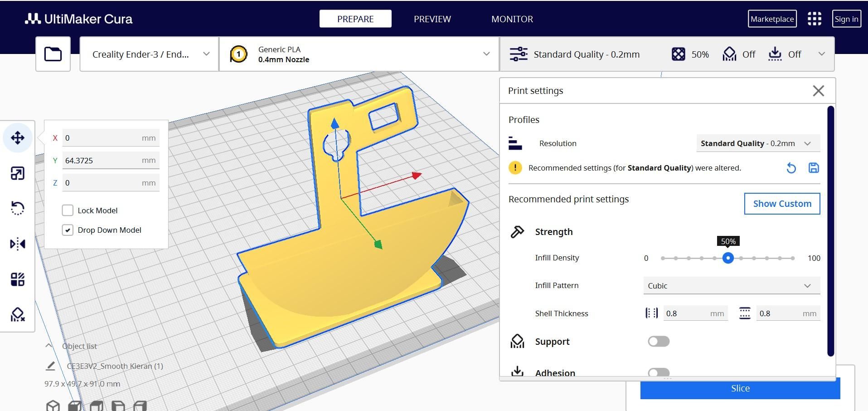Click the top/bottom thickness icon
Viewport: 868px width, 411px height.
coord(745,313)
